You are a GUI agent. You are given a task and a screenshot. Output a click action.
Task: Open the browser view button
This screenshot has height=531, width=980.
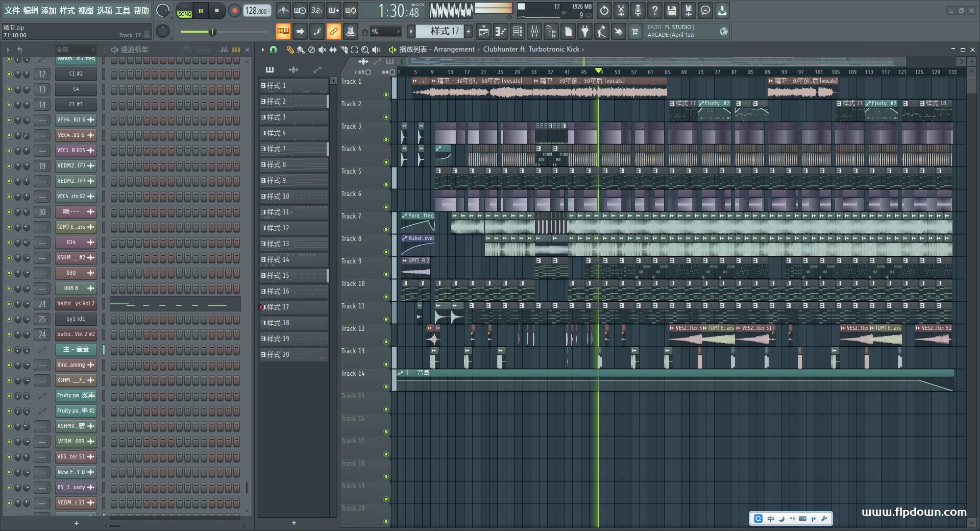click(x=551, y=32)
